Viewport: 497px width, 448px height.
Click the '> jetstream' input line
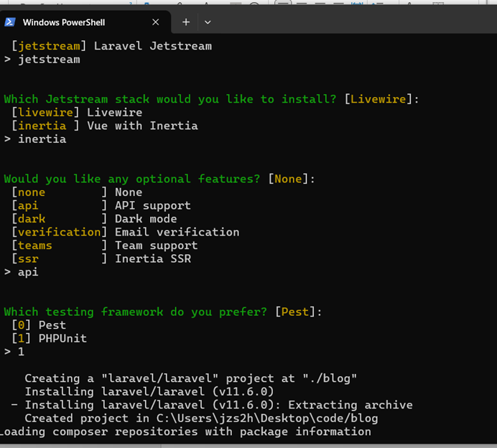point(42,60)
